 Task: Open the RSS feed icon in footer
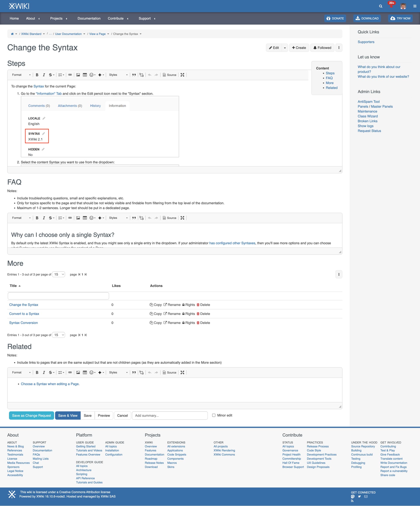(352, 501)
